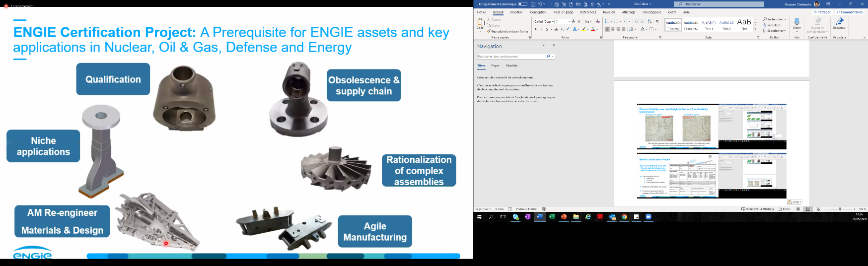
Task: Click the decrease indent icon
Action: tap(637, 21)
